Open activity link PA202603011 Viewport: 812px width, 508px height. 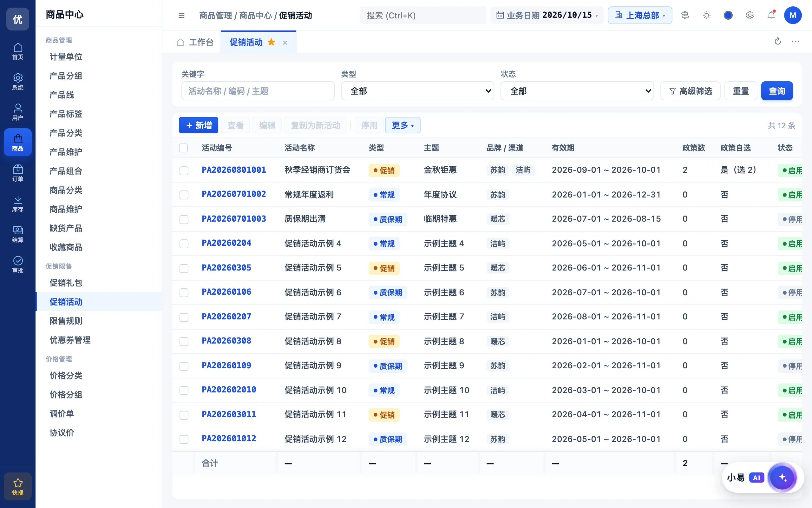pos(229,414)
